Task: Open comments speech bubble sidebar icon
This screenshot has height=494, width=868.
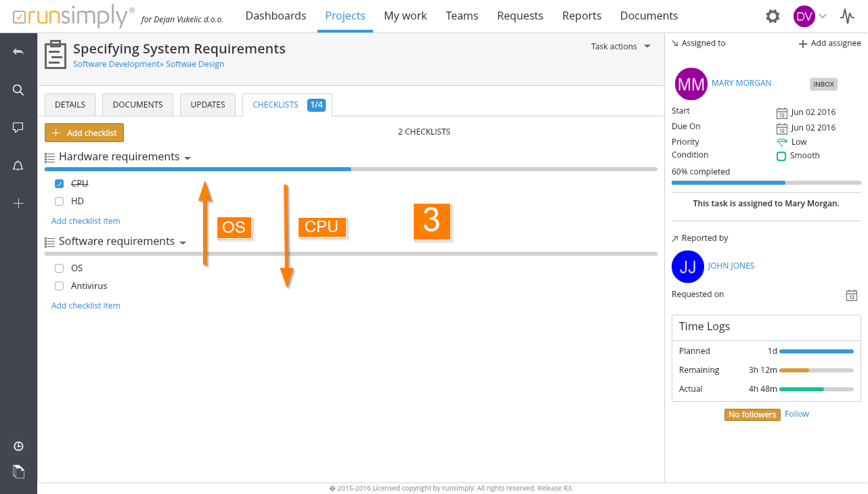Action: point(18,127)
